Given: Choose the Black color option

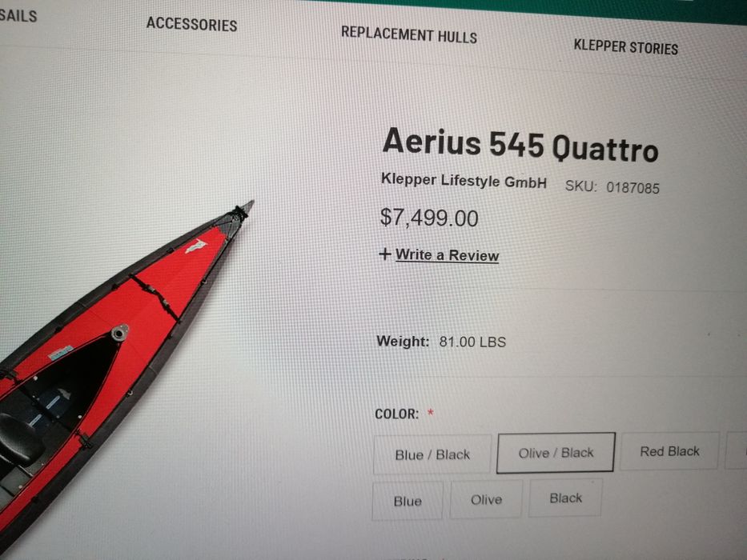Looking at the screenshot, I should [x=565, y=498].
